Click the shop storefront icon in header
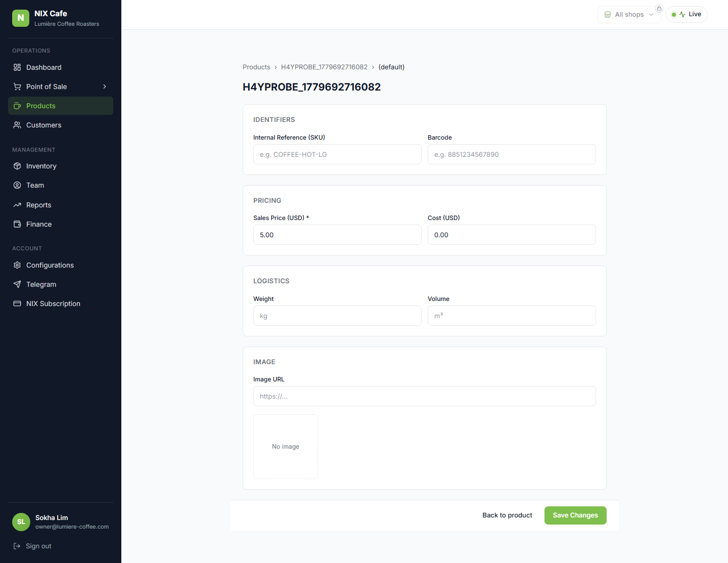The height and width of the screenshot is (563, 728). [x=608, y=15]
